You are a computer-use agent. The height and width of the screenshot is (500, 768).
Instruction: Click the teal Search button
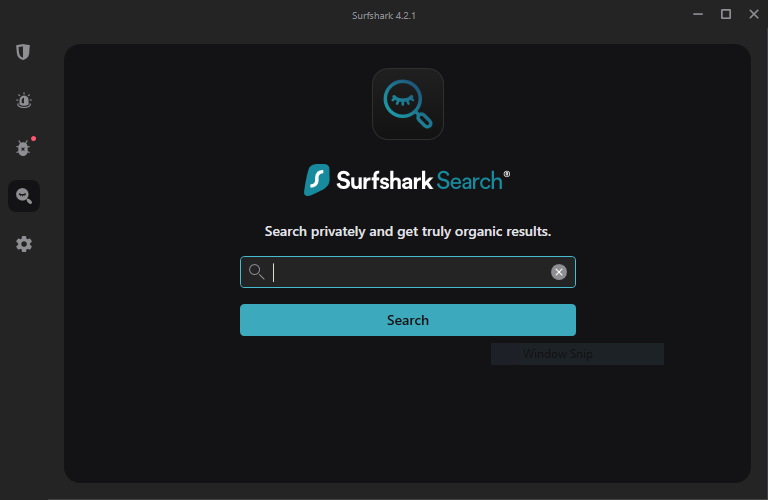(x=408, y=320)
